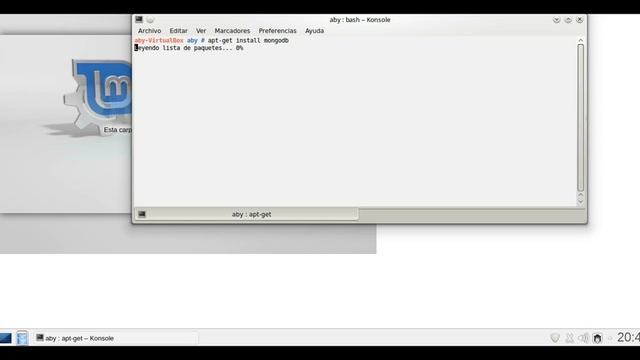Click the volume speaker icon in the tray

point(584,338)
